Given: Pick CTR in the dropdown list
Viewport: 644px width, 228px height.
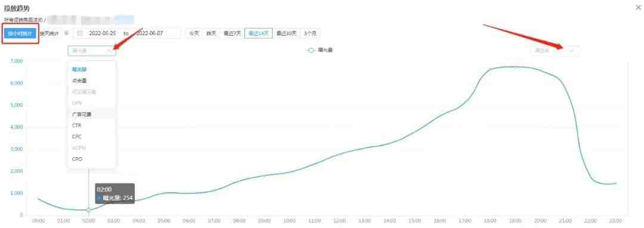Looking at the screenshot, I should click(76, 126).
